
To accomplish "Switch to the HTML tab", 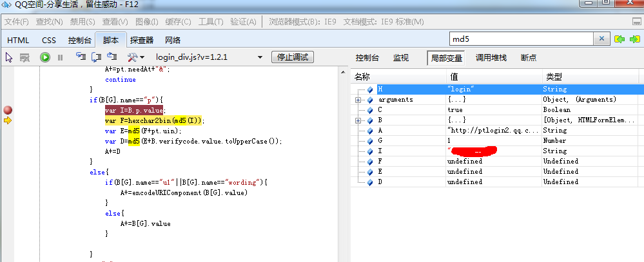I will 18,40.
